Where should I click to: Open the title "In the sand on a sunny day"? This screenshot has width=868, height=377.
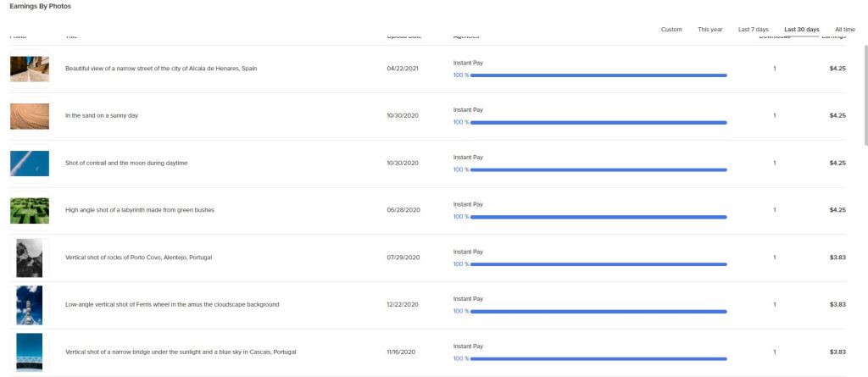pyautogui.click(x=102, y=116)
